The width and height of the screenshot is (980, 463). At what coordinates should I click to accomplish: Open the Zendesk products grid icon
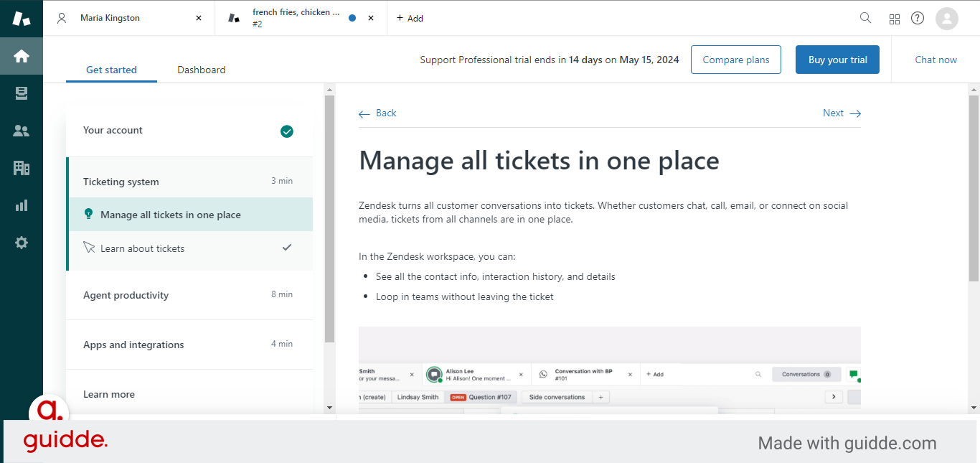[x=895, y=18]
